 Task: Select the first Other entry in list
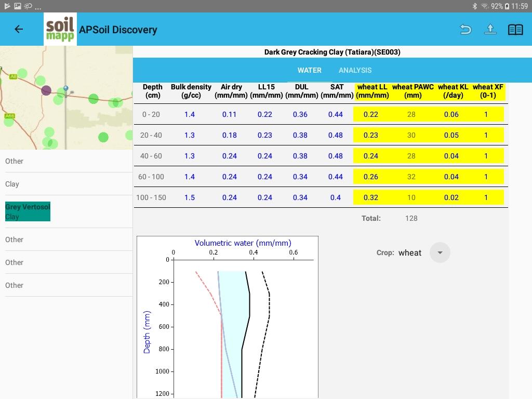(x=15, y=161)
